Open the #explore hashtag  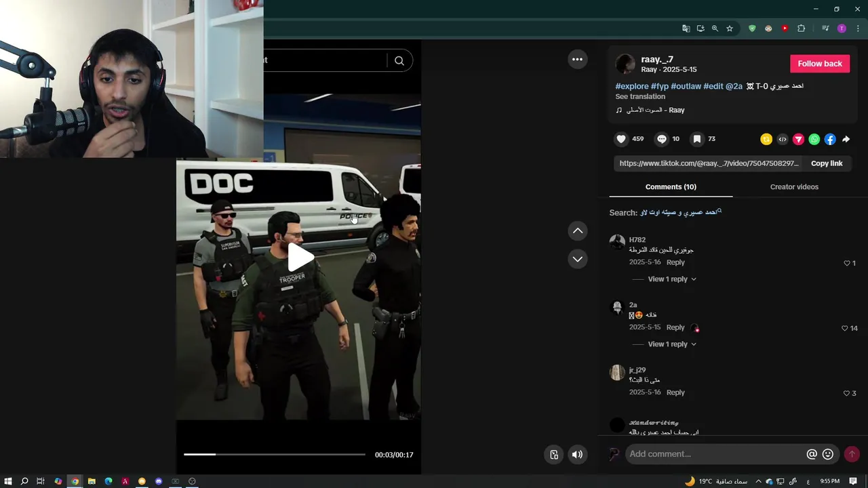(632, 86)
